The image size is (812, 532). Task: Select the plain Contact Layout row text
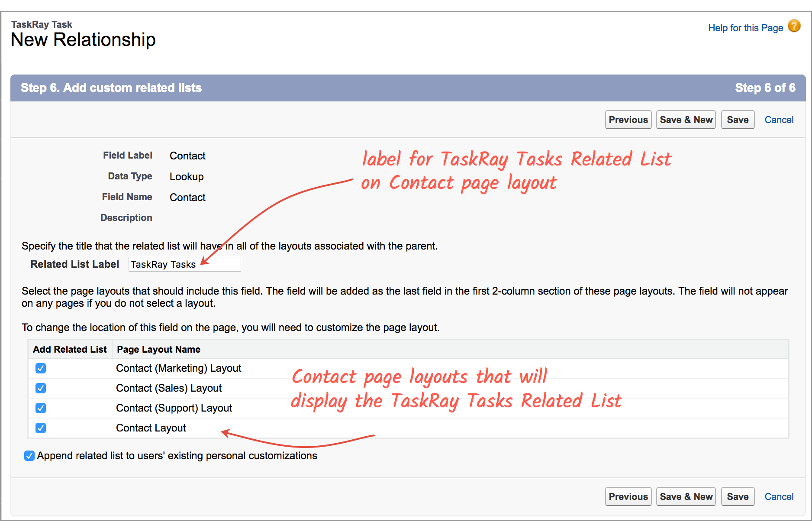pyautogui.click(x=151, y=428)
